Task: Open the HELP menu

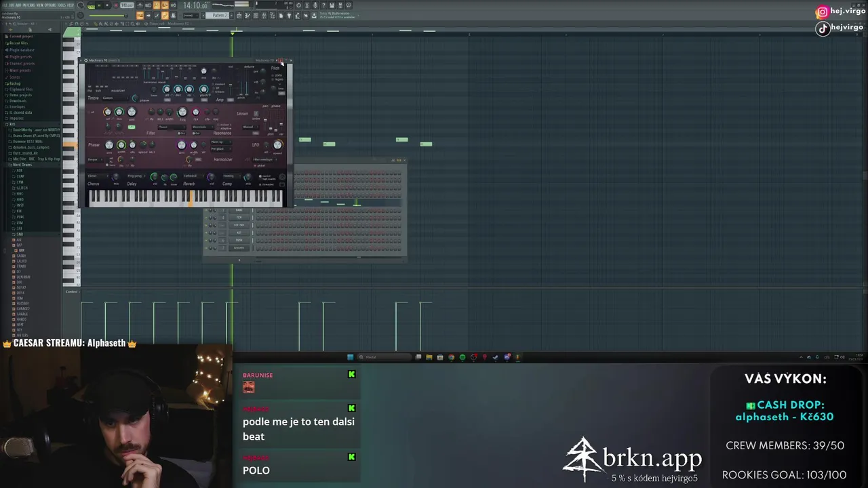Action: [71, 5]
